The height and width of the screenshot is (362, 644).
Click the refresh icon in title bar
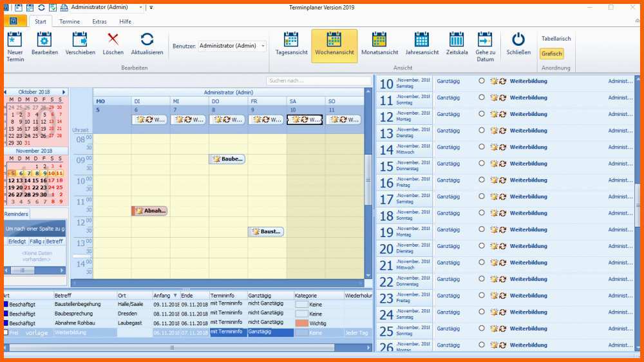pyautogui.click(x=41, y=7)
